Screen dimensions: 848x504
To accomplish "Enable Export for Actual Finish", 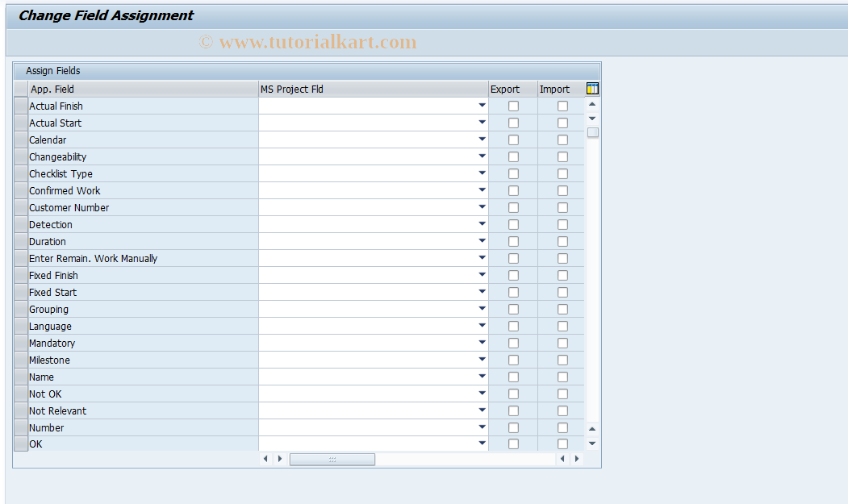I will [x=513, y=106].
